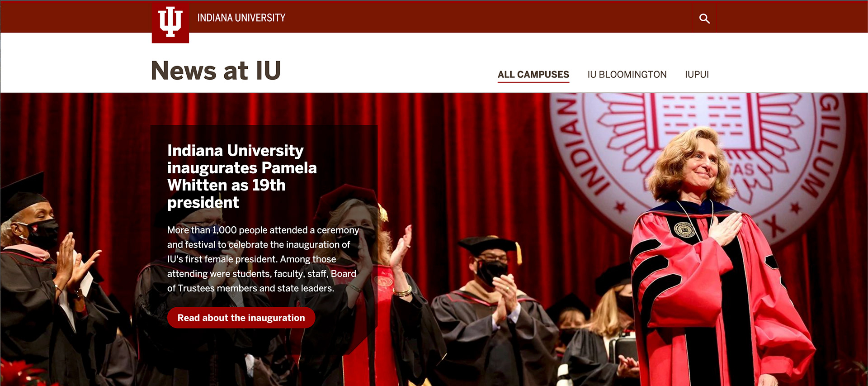Click the IU trident logo
The width and height of the screenshot is (868, 386).
click(170, 22)
